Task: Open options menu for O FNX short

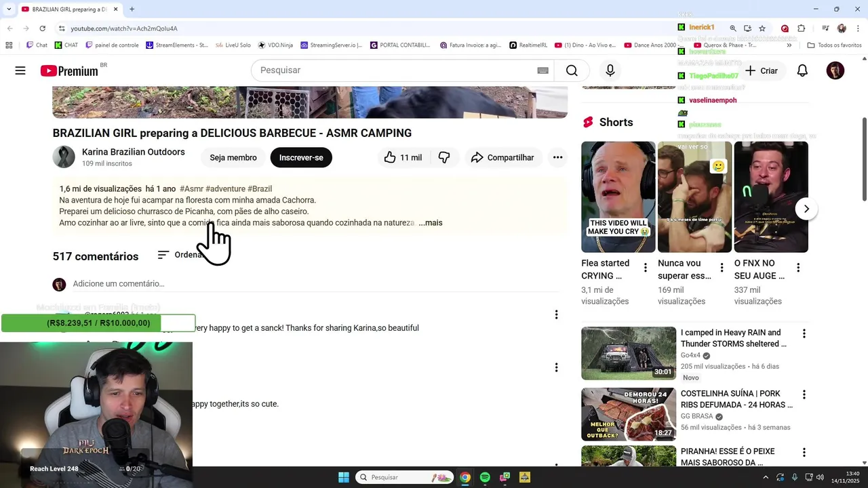Action: pyautogui.click(x=798, y=268)
